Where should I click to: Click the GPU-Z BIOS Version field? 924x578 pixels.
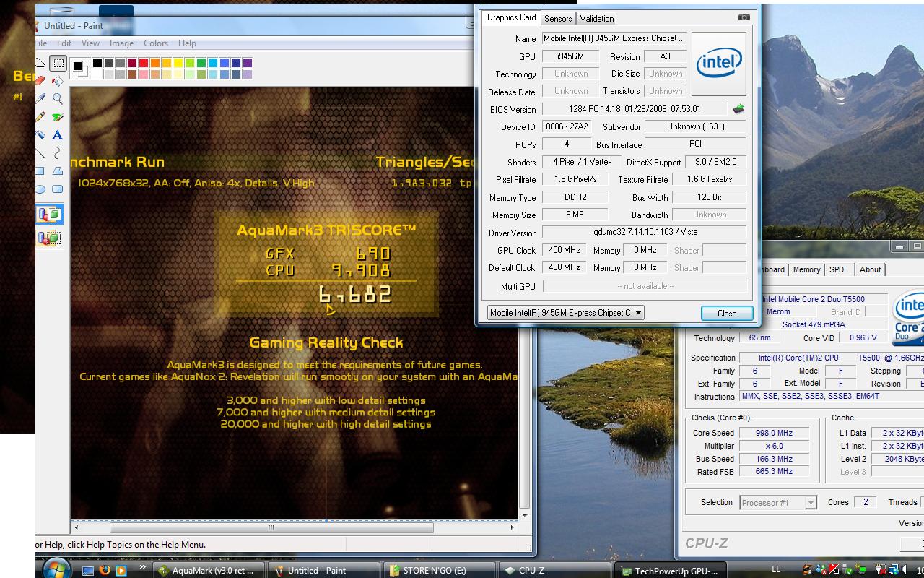(635, 109)
